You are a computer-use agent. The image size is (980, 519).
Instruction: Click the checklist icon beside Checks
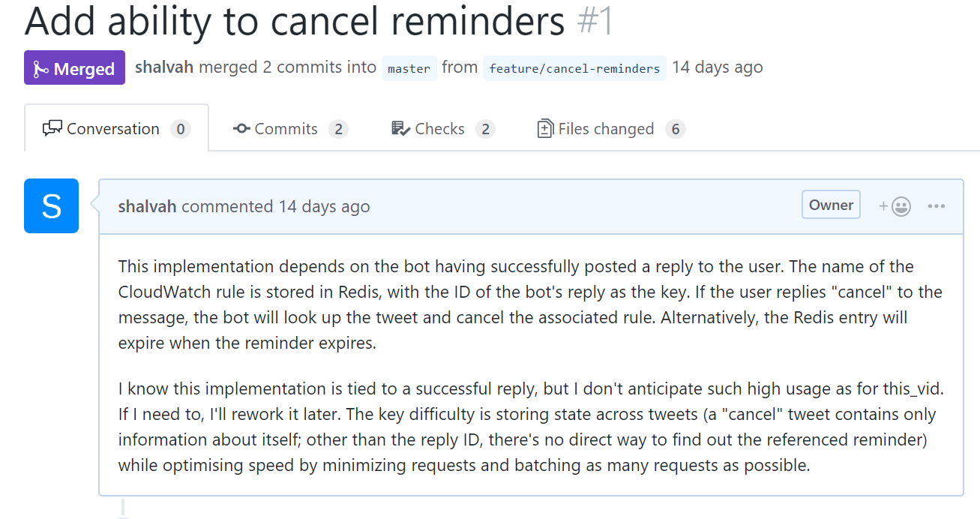pos(401,129)
